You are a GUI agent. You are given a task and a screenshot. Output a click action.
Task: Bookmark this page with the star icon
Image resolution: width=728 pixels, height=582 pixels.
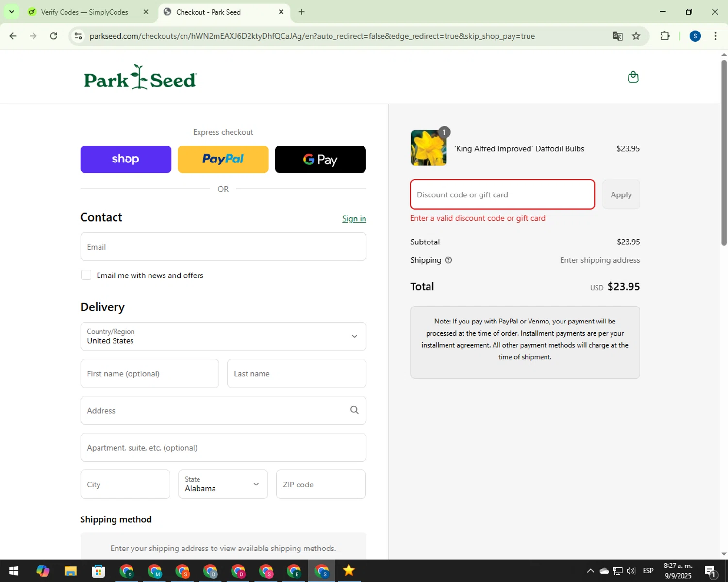(x=636, y=36)
